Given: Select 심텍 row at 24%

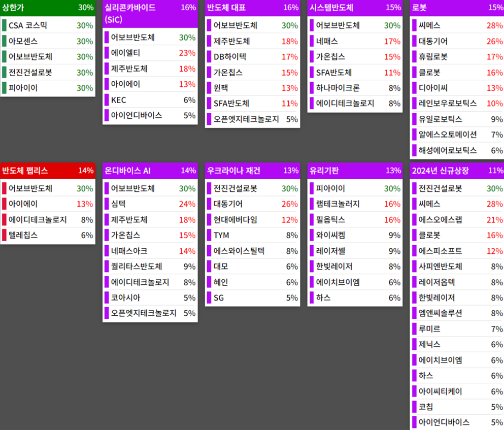Looking at the screenshot, I should pos(150,204).
